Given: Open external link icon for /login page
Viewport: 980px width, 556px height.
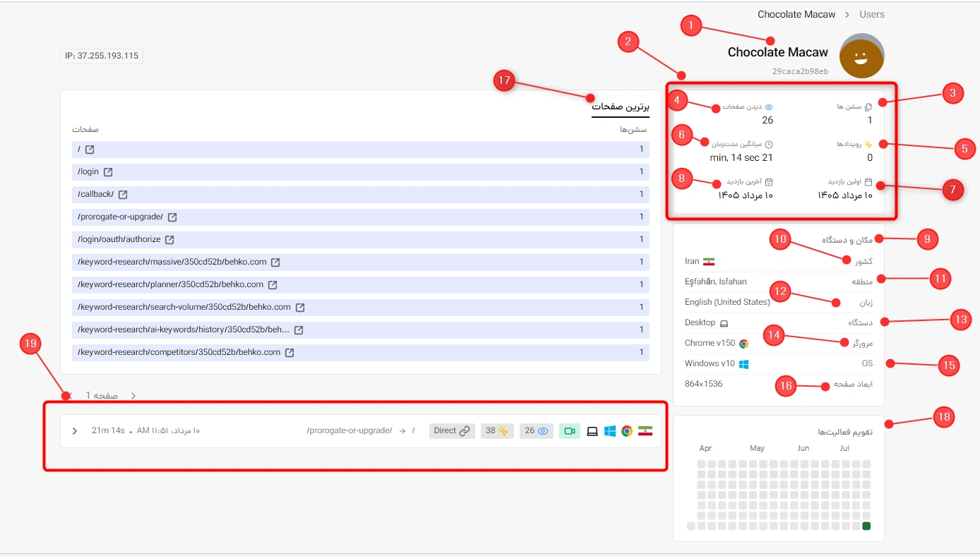Looking at the screenshot, I should coord(108,172).
